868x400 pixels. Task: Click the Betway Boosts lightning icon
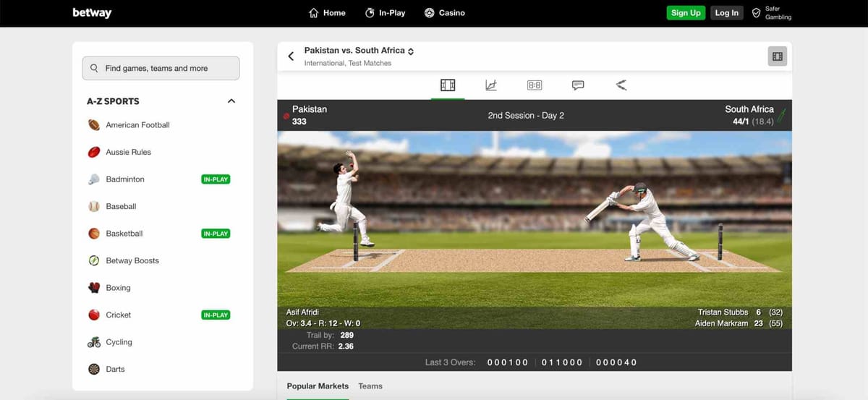[94, 260]
